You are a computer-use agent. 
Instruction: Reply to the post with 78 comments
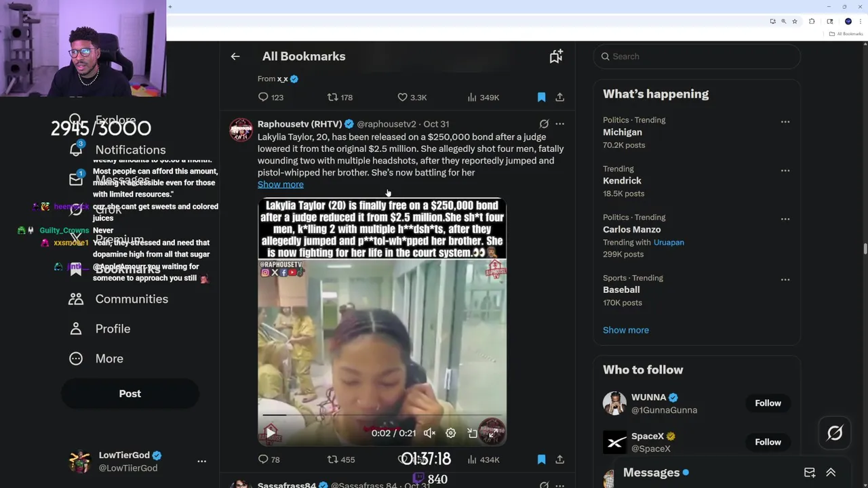[269, 460]
